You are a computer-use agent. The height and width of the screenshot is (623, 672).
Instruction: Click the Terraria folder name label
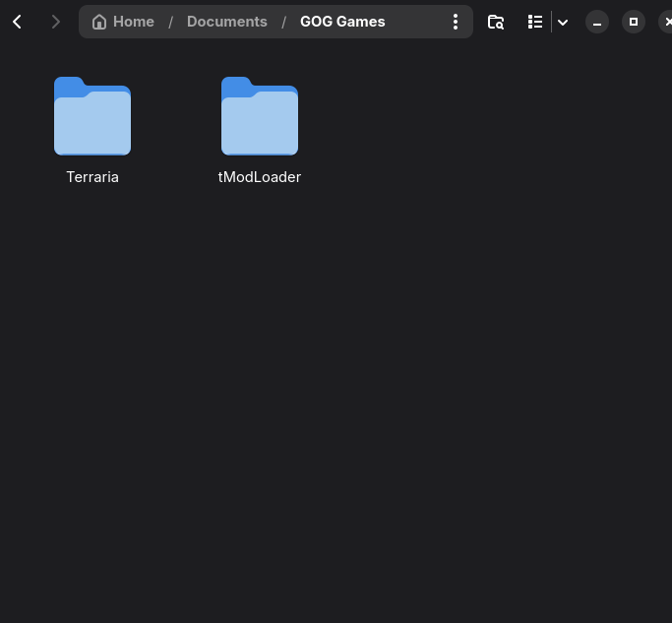[92, 177]
